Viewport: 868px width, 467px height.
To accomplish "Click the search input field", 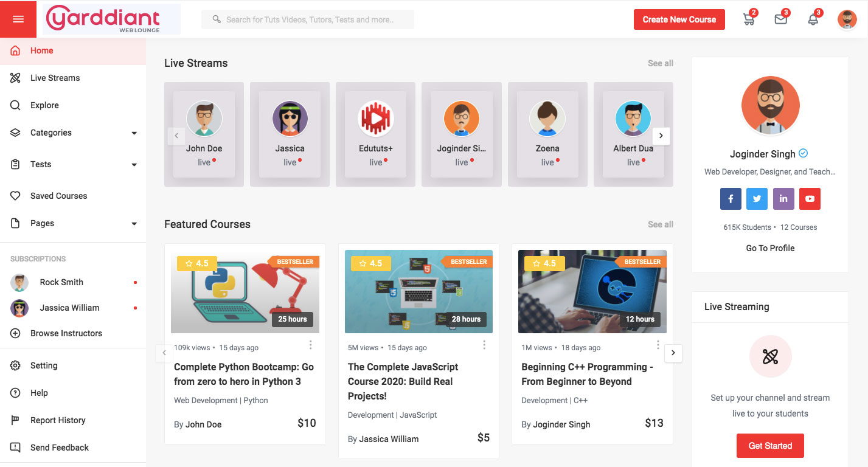I will 307,19.
